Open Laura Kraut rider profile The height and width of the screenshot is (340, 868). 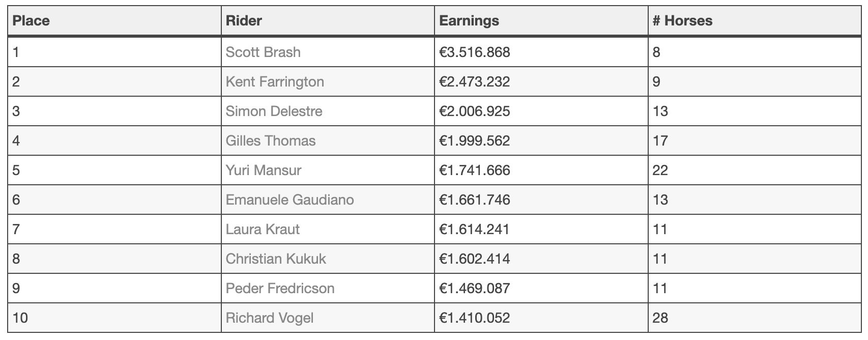(262, 229)
